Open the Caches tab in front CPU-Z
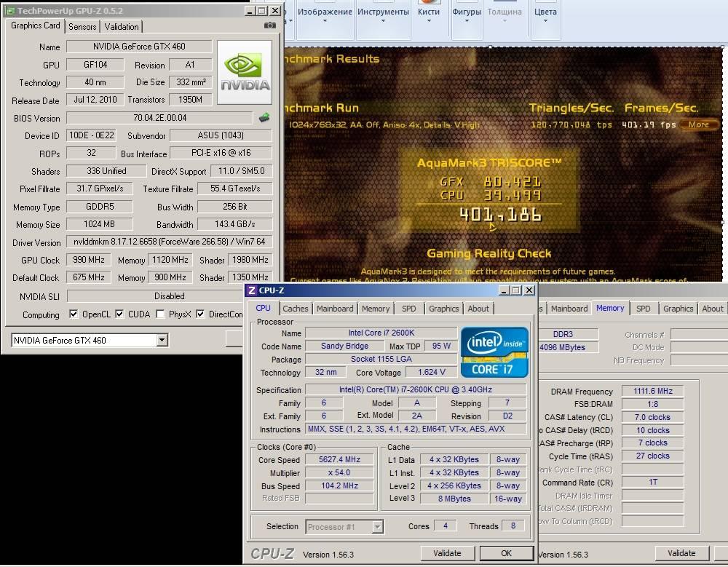 (296, 309)
